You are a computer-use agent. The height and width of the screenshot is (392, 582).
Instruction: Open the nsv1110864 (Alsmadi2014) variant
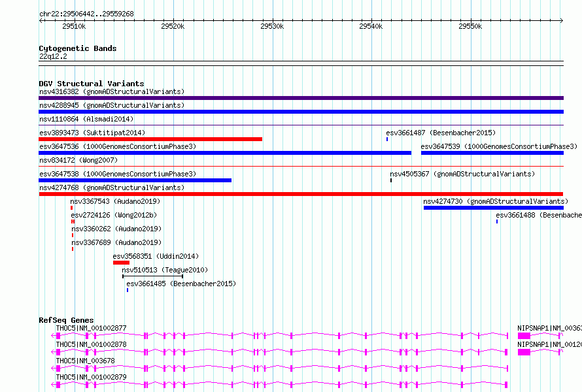[x=86, y=119]
